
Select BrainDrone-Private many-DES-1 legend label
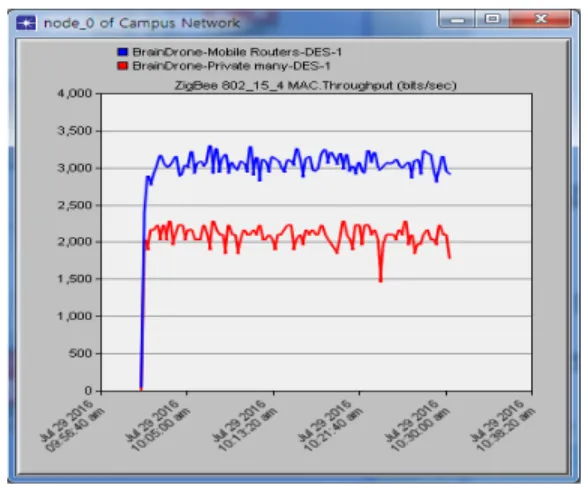pyautogui.click(x=231, y=66)
